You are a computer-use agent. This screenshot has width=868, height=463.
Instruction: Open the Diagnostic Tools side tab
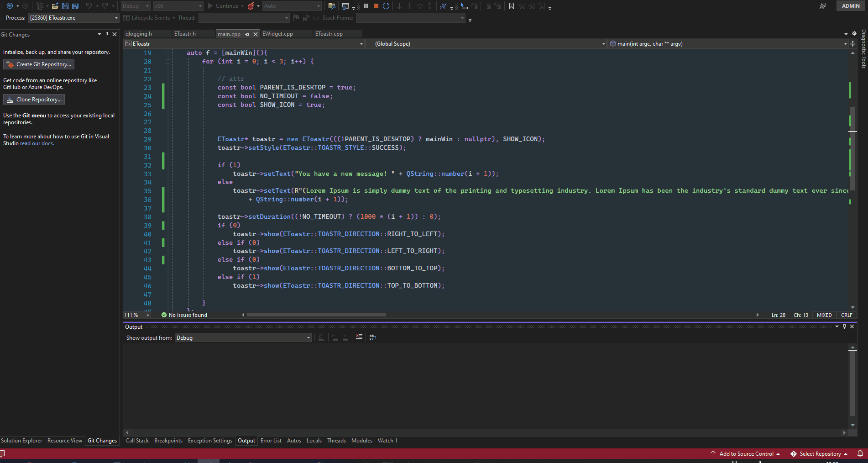click(x=863, y=49)
